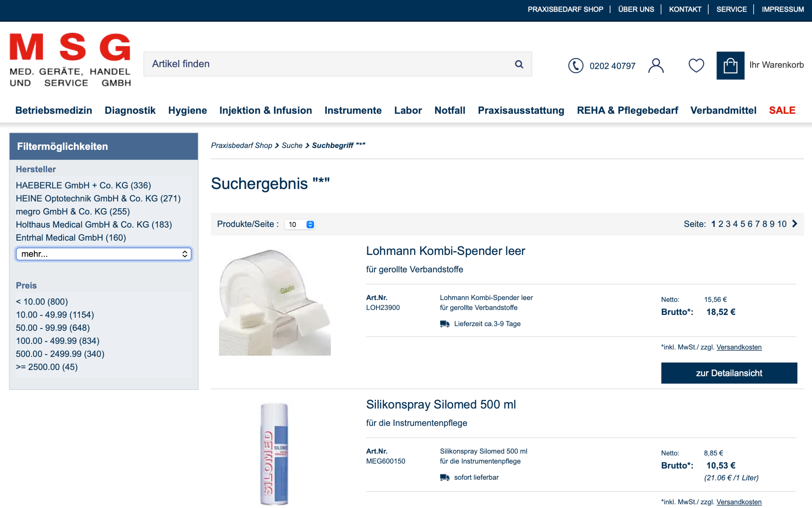812x508 pixels.
Task: Click Ihr Warenkorb label
Action: (776, 65)
